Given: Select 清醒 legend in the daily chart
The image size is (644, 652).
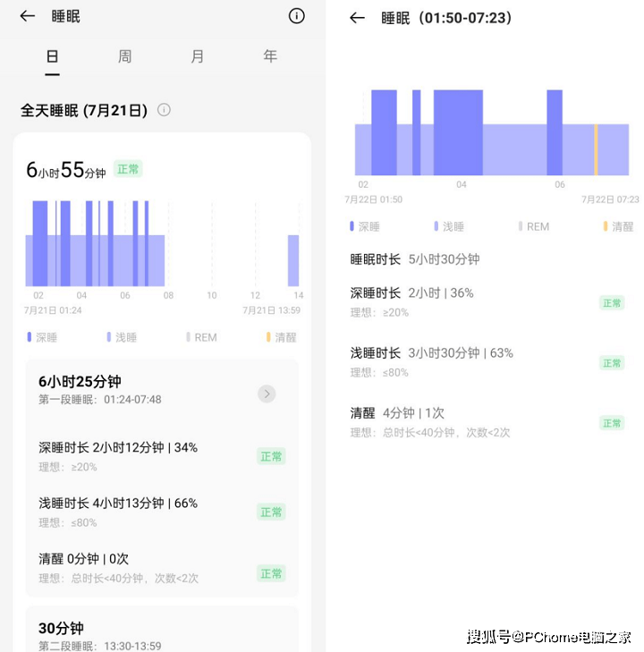Looking at the screenshot, I should [282, 337].
